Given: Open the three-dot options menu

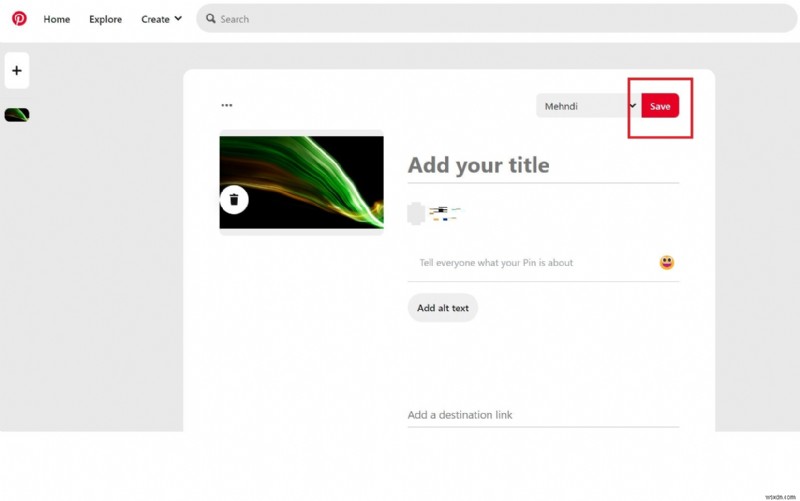Looking at the screenshot, I should (x=227, y=105).
